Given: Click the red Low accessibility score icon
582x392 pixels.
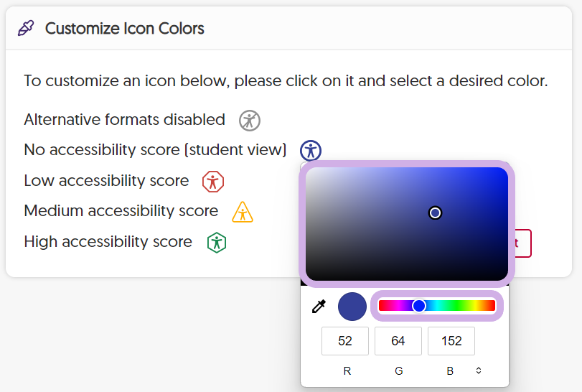Looking at the screenshot, I should (213, 182).
